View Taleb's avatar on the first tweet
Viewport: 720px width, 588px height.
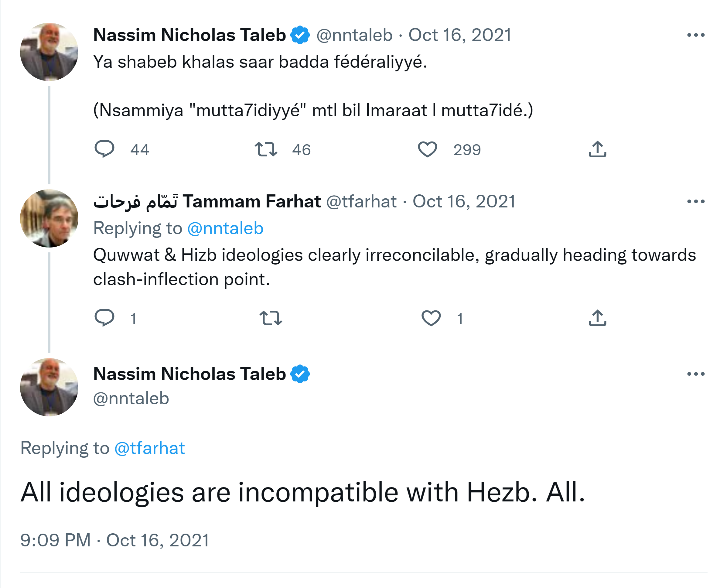tap(49, 52)
